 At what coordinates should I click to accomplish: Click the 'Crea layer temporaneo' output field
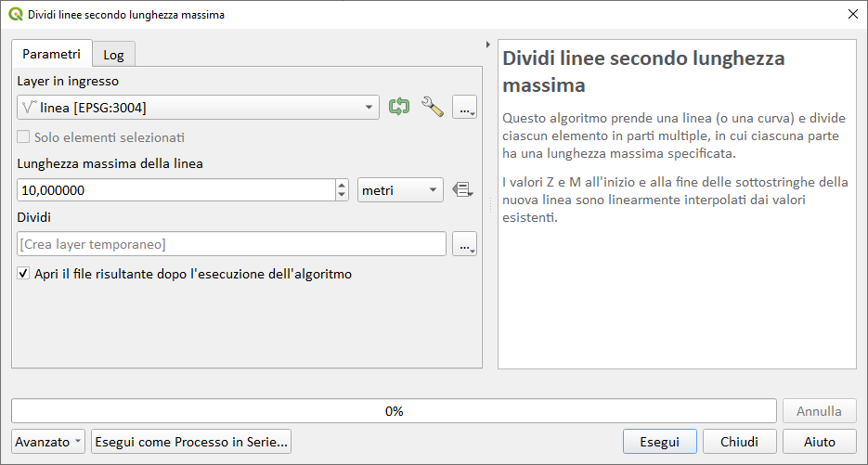tap(232, 244)
